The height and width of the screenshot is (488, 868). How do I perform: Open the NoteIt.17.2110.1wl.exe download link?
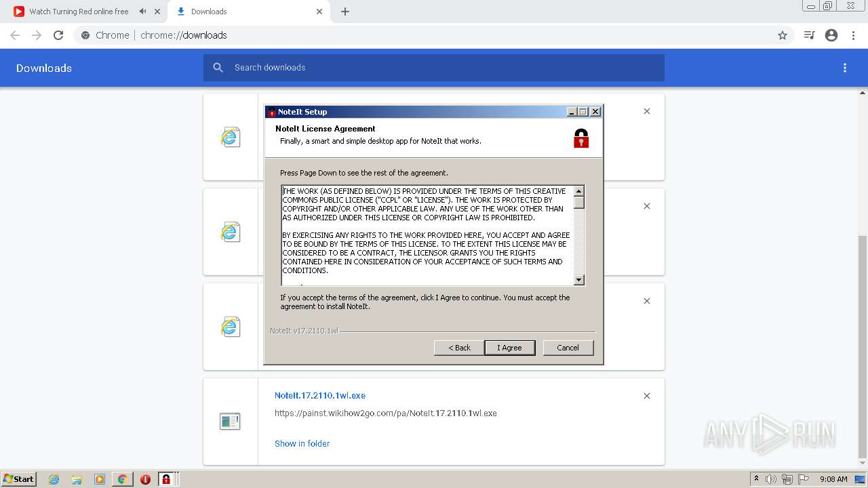tap(320, 395)
